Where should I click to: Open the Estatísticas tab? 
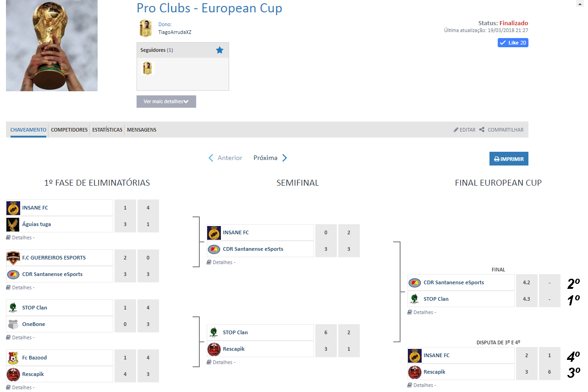pyautogui.click(x=107, y=130)
